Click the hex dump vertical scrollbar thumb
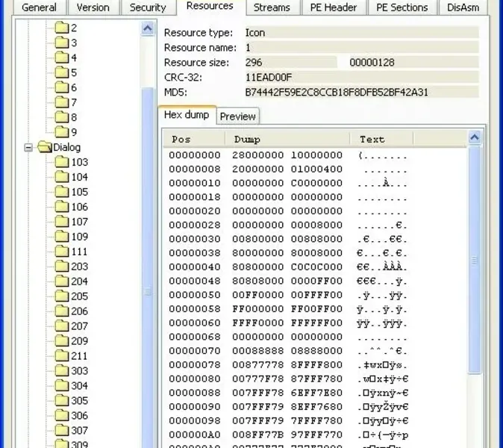Viewport: 503px width, 448px height. [x=475, y=260]
